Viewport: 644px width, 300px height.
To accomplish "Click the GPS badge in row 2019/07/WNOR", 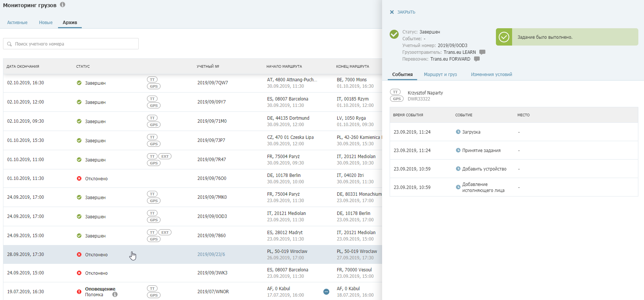I will pos(154,295).
